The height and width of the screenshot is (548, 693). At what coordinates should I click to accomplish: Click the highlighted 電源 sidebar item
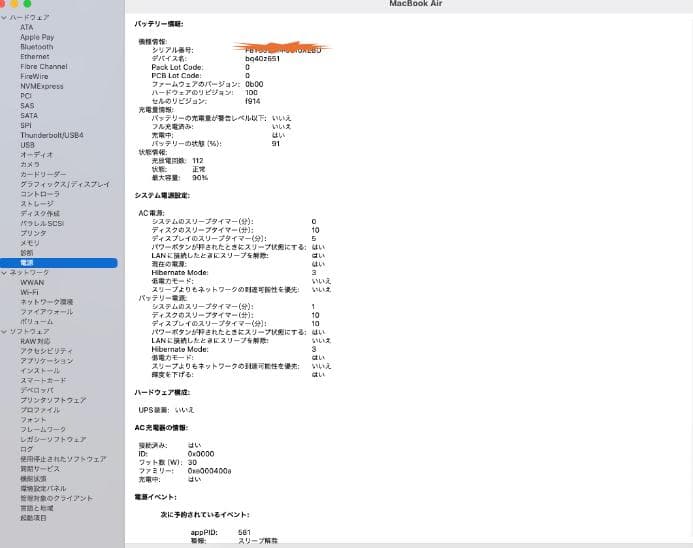point(58,263)
